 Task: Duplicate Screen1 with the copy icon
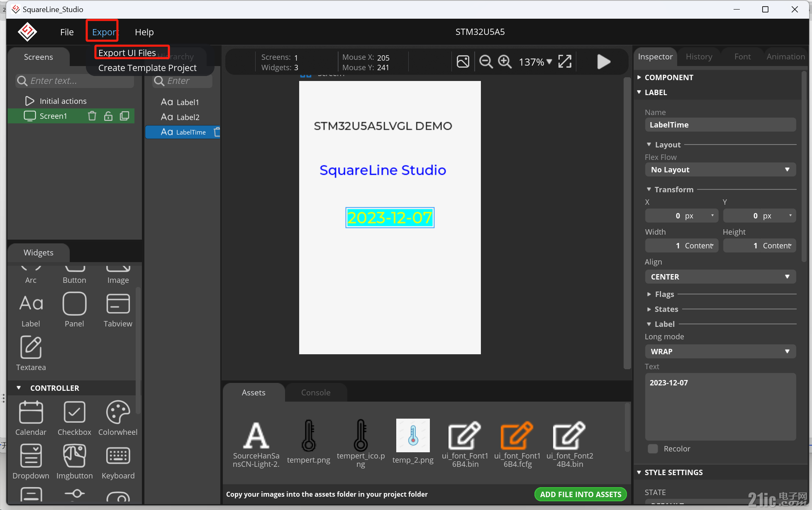pos(124,116)
